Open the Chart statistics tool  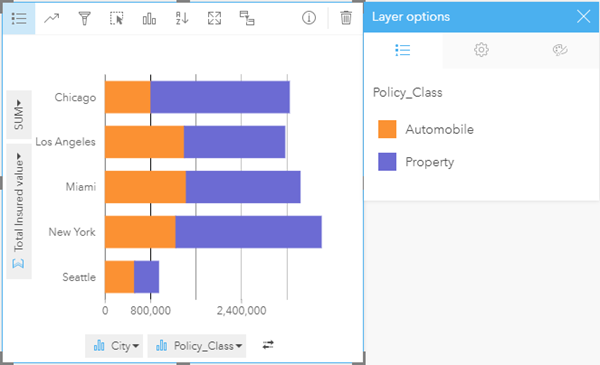[x=51, y=18]
